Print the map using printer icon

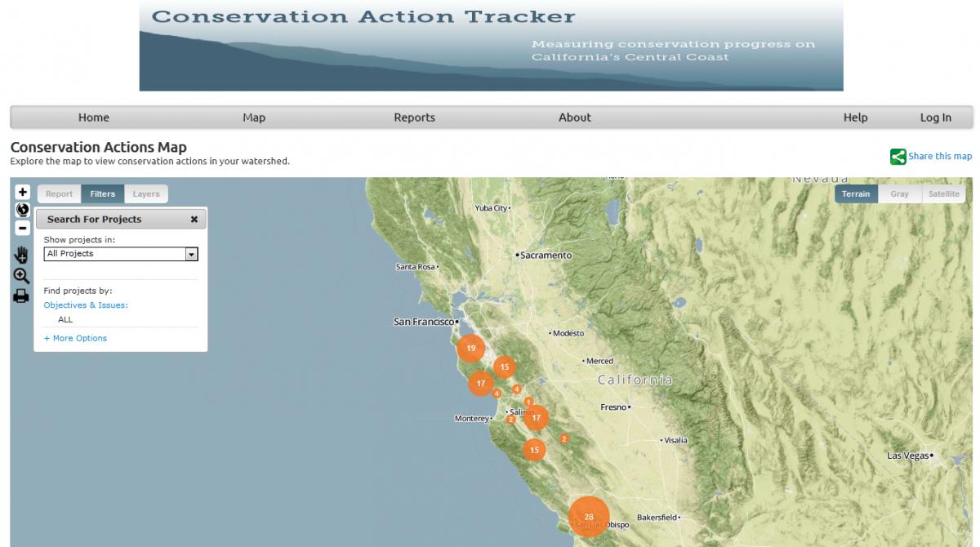coord(21,296)
